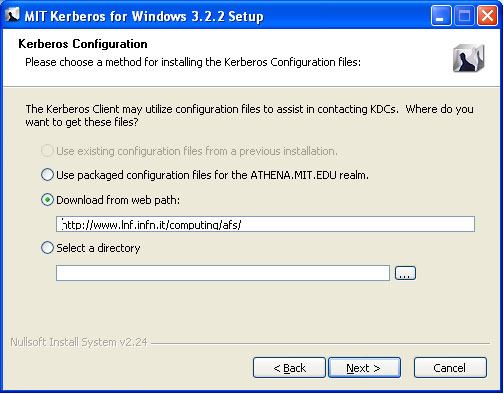Viewport: 504px width, 394px height.
Task: Click the 'Download from web path:' label
Action: 118,200
